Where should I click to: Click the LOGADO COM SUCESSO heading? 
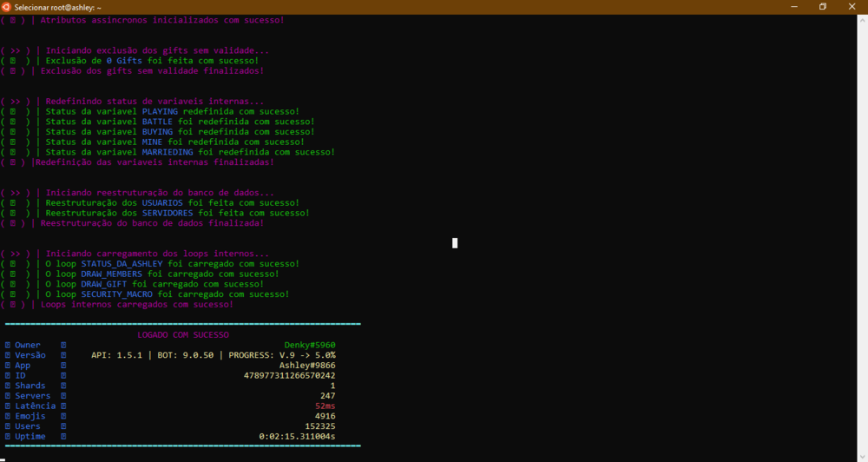click(183, 335)
